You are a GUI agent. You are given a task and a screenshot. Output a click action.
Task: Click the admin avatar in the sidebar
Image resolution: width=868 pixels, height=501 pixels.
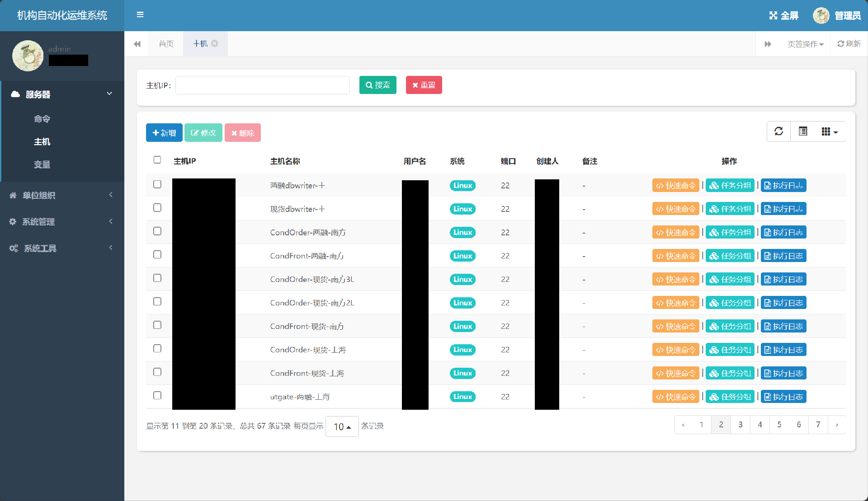coord(28,56)
